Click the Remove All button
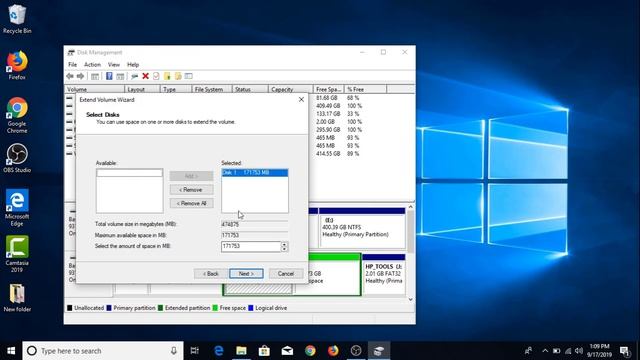 191,203
